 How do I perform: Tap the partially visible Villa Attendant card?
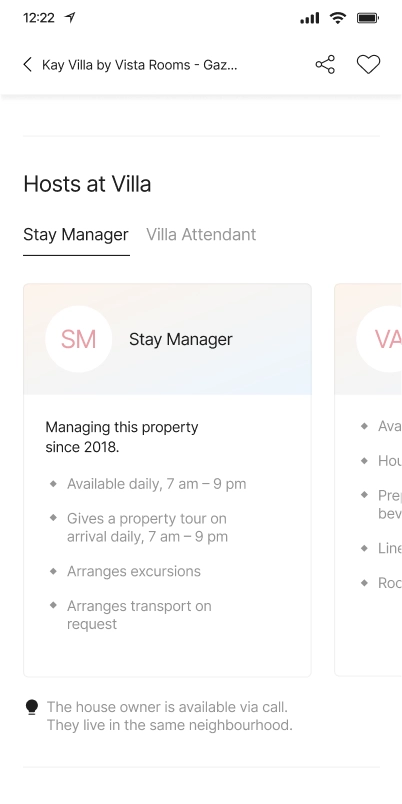(368, 479)
